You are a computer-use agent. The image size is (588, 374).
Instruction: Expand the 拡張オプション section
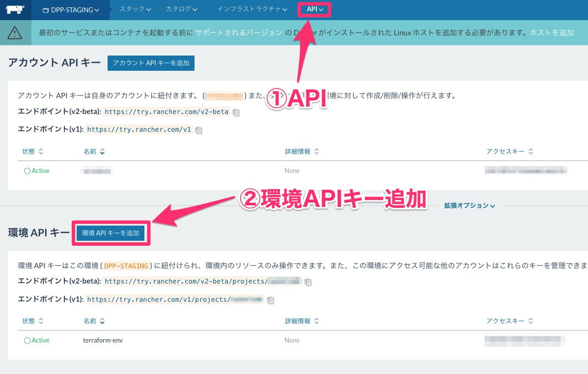469,205
